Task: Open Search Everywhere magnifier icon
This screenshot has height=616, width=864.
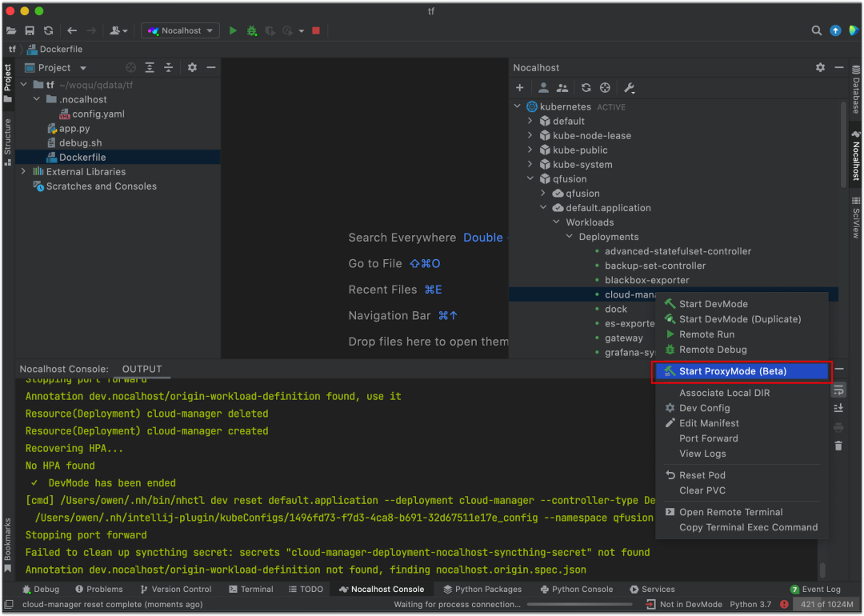Action: (x=817, y=31)
